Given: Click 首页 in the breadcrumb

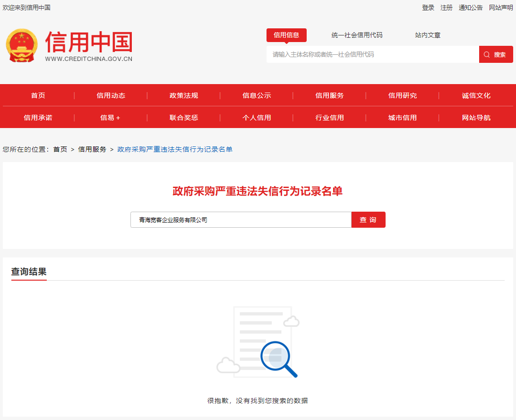Looking at the screenshot, I should (x=60, y=149).
